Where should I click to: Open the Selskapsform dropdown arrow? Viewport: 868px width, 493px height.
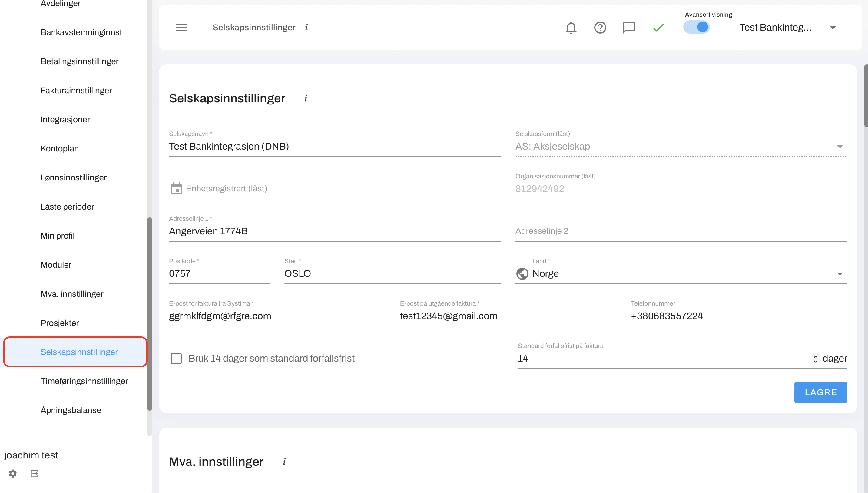click(840, 147)
